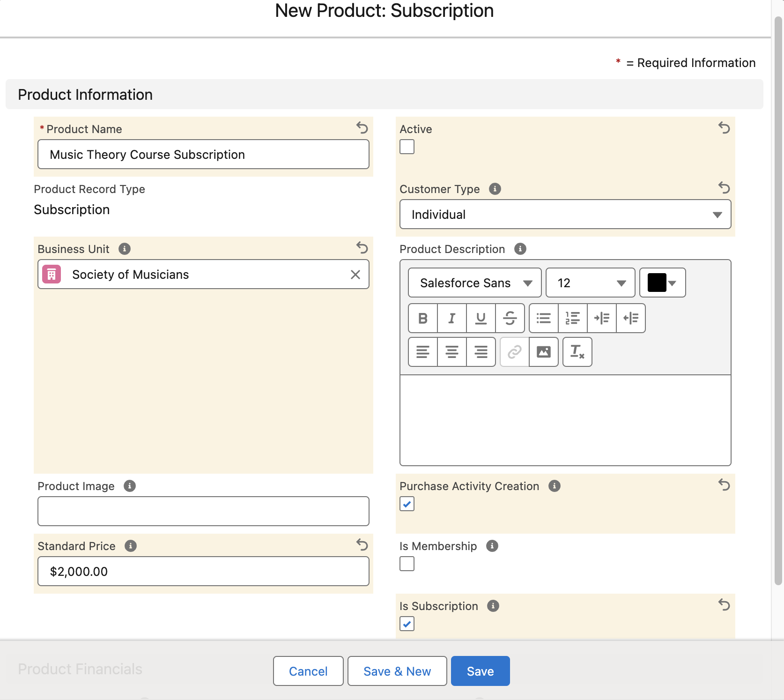Edit the Standard Price field

point(203,571)
